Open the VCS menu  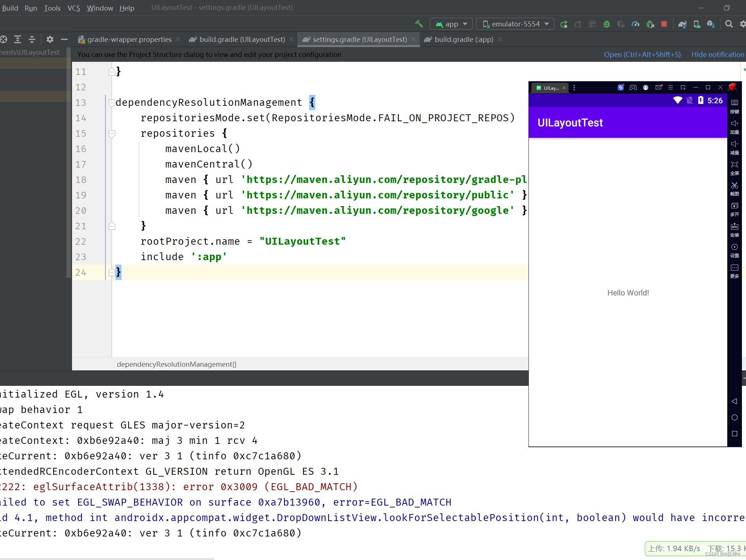(x=73, y=8)
